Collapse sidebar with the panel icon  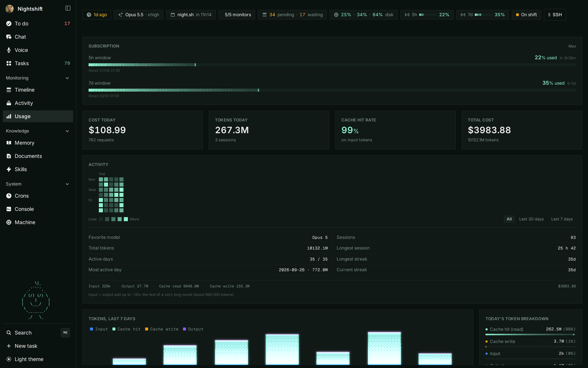pos(68,8)
